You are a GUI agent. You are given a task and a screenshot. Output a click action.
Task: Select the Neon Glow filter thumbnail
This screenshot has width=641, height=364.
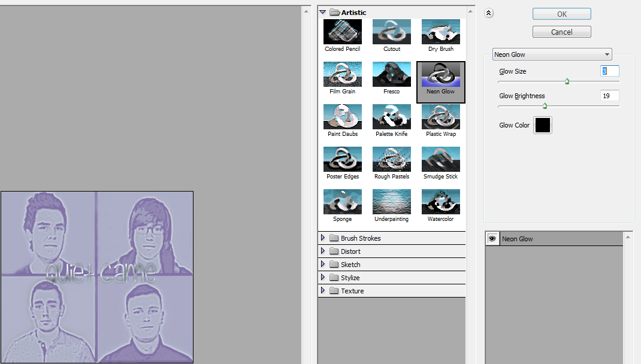441,74
